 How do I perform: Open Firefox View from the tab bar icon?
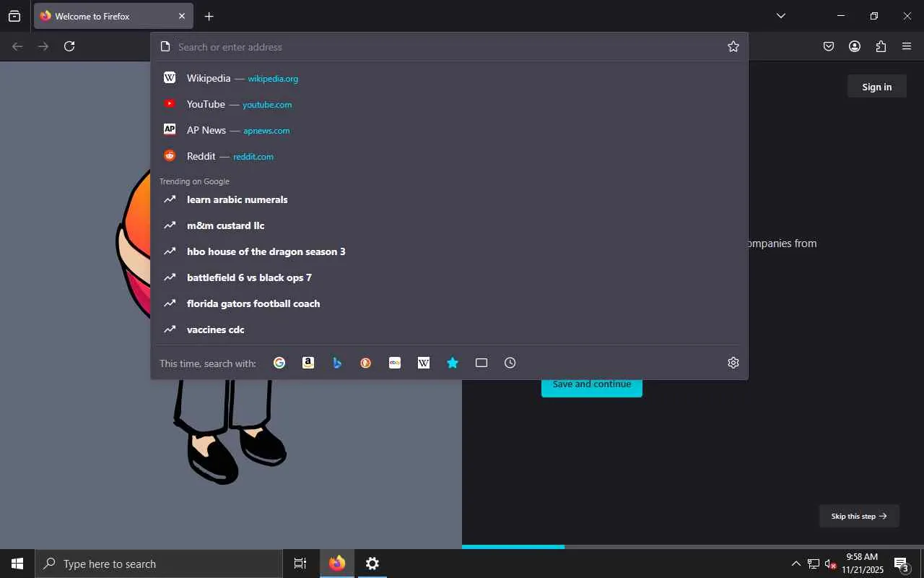coord(14,16)
